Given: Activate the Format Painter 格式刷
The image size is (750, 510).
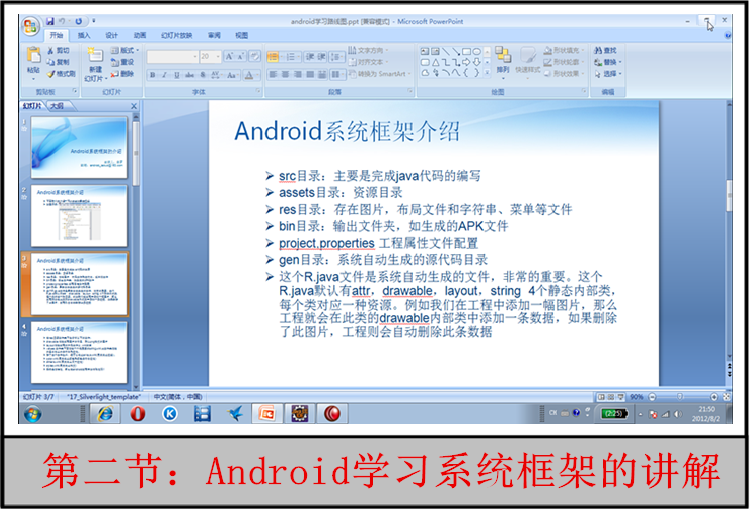Looking at the screenshot, I should 61,74.
